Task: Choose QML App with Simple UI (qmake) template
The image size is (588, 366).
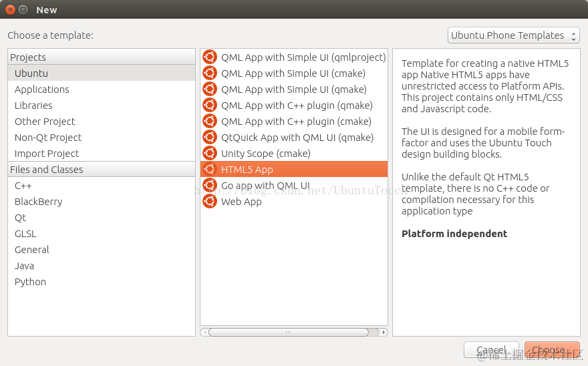Action: tap(294, 89)
